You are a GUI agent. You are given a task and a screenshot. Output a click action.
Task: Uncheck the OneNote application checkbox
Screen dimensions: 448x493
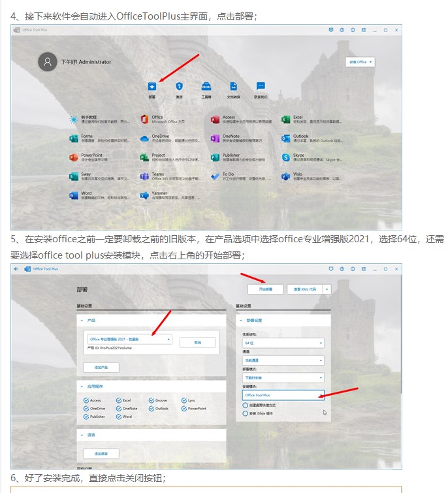(119, 408)
